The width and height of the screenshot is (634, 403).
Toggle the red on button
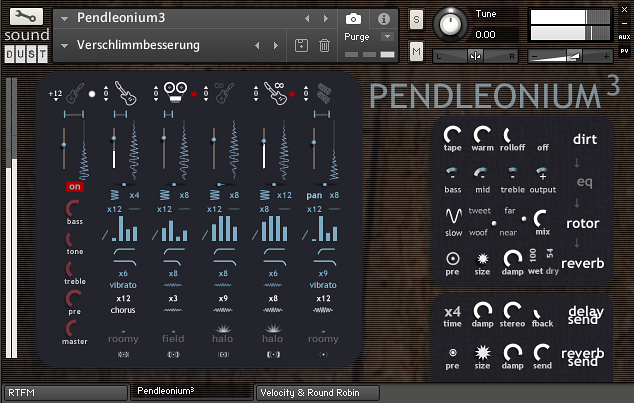(x=75, y=186)
